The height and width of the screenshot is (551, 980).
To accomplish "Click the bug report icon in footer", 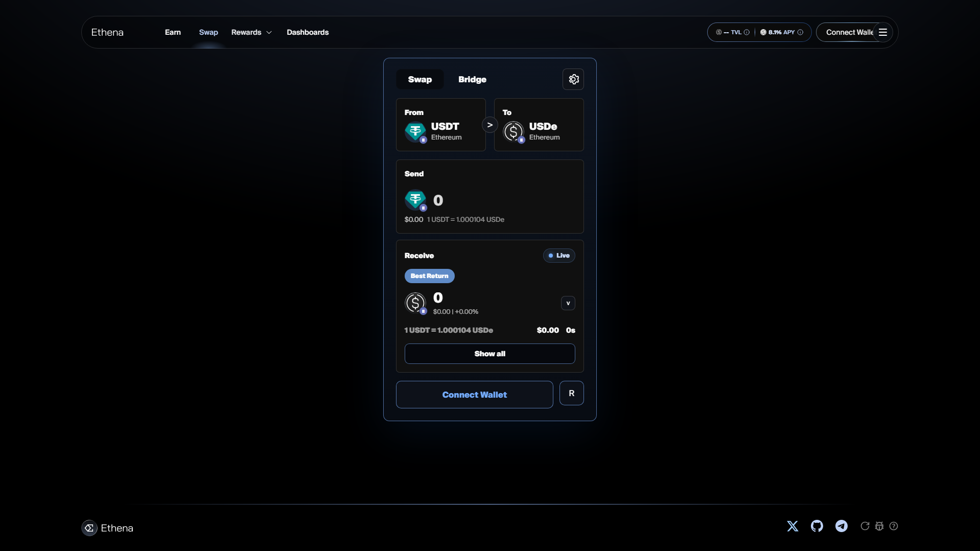I will pos(879,526).
